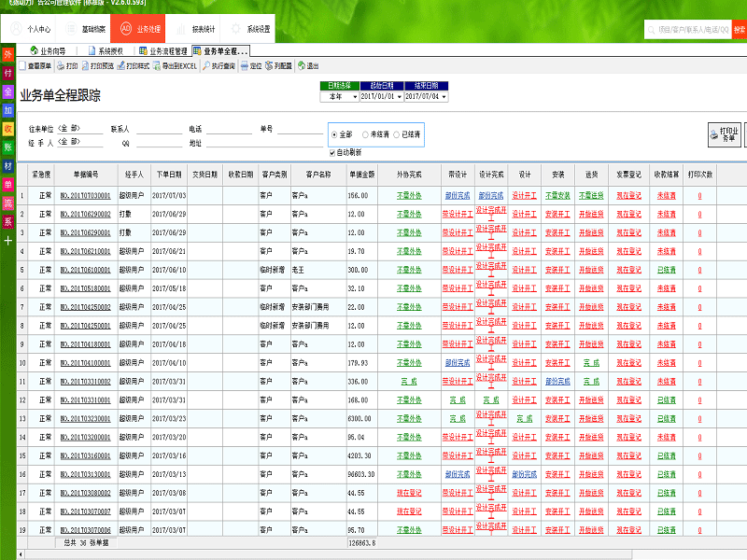Open the 报表统计 top menu

204,29
